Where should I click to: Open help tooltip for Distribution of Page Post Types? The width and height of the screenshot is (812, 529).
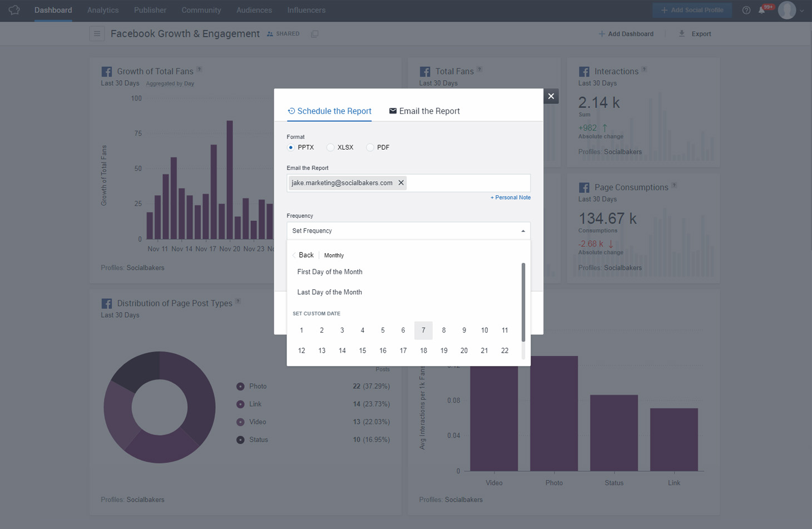click(x=238, y=301)
